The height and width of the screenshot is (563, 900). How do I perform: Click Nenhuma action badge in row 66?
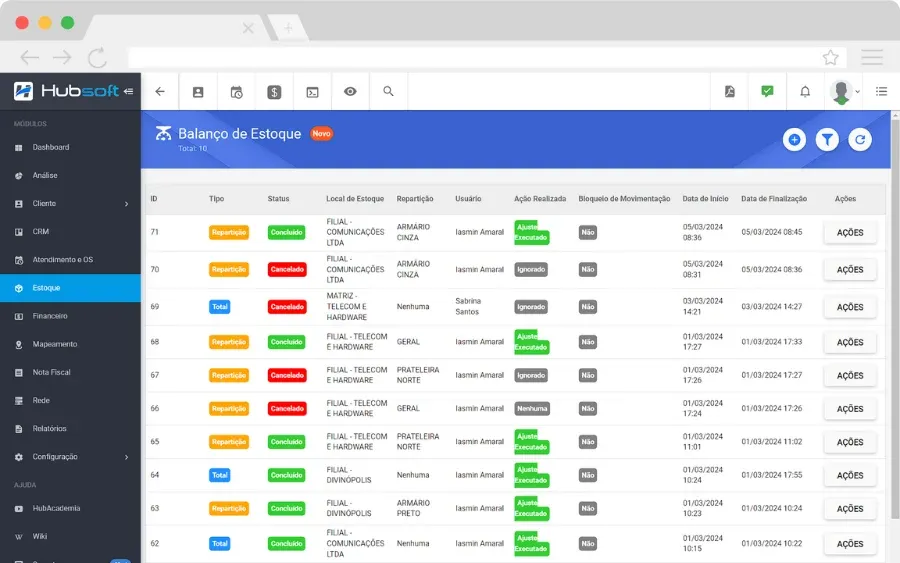532,409
